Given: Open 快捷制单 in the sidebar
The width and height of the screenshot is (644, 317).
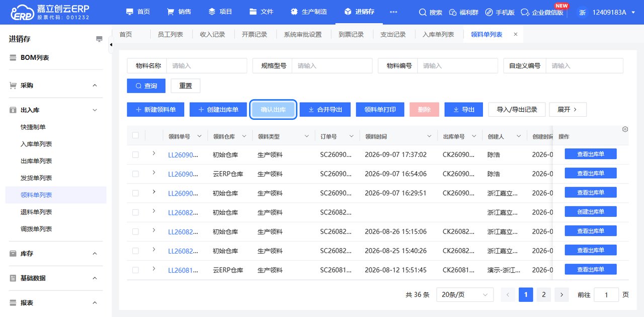Looking at the screenshot, I should pos(33,127).
